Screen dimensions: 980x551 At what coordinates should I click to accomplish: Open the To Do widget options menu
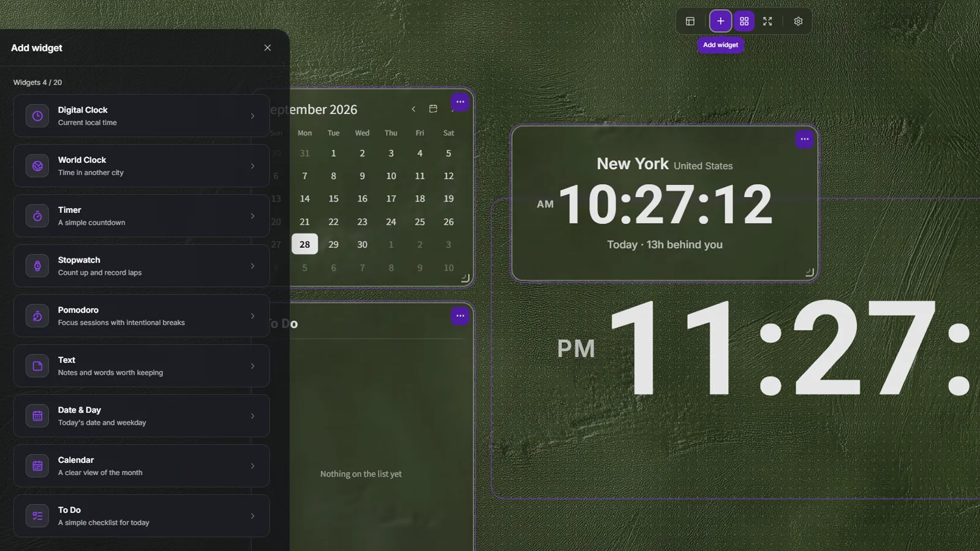(460, 316)
